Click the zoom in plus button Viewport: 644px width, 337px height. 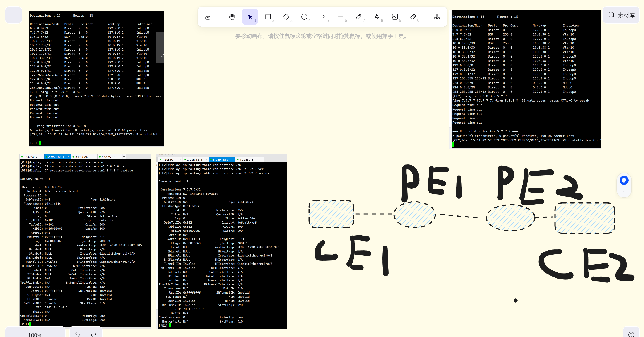point(57,334)
